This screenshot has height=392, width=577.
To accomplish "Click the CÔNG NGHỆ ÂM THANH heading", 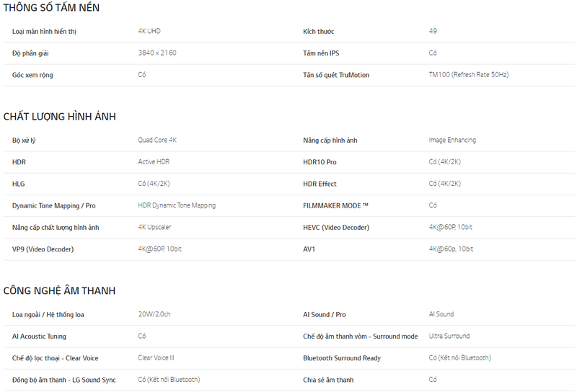I will click(x=59, y=291).
